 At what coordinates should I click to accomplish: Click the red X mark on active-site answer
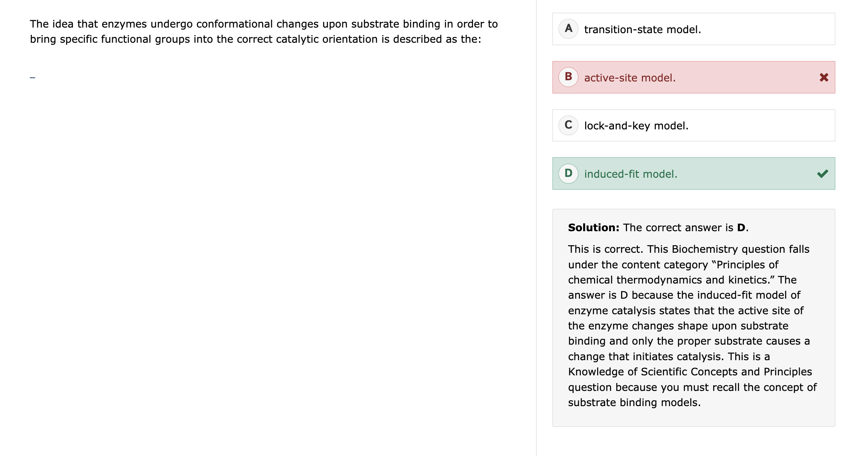[824, 77]
